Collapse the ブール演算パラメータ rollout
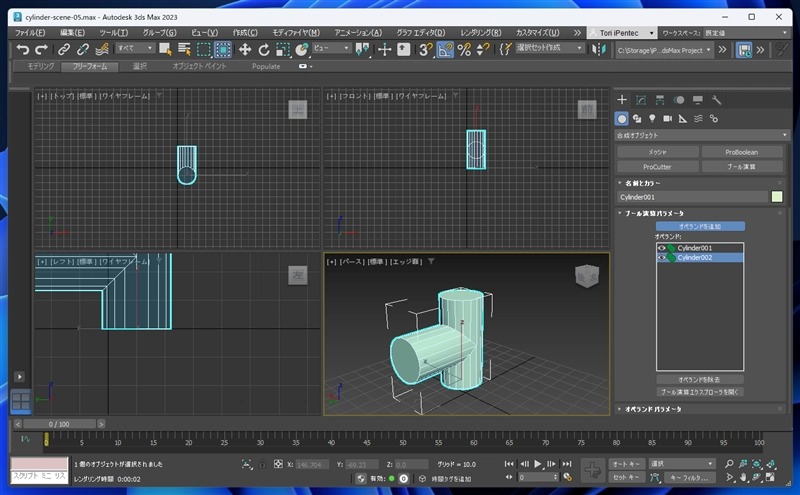This screenshot has height=495, width=800. click(654, 213)
